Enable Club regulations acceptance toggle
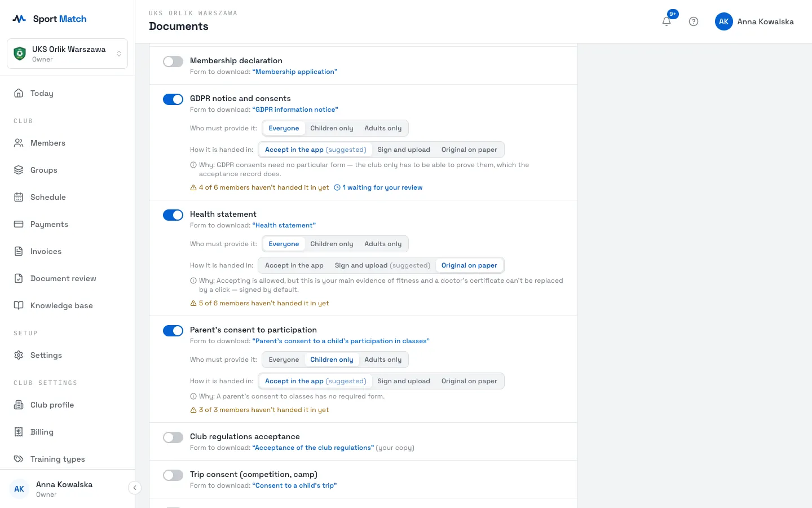 (173, 437)
